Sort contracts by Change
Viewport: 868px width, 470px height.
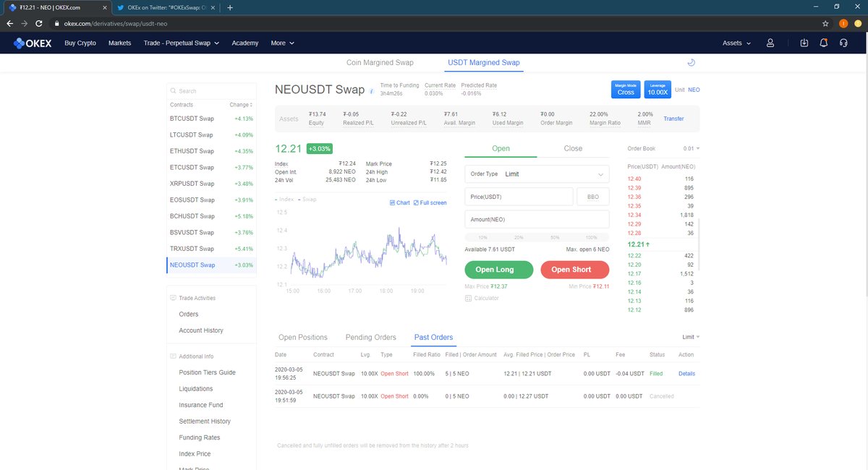(240, 105)
